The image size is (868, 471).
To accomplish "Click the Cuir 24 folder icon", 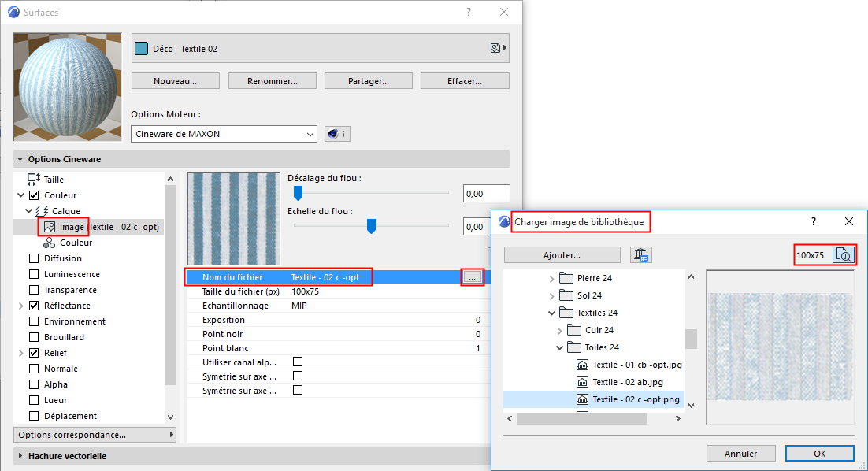I will point(574,330).
